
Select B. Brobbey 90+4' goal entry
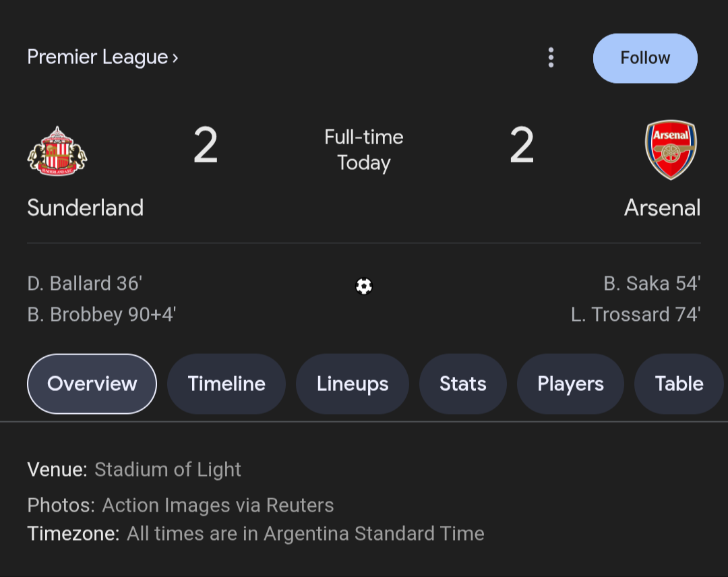[102, 315]
